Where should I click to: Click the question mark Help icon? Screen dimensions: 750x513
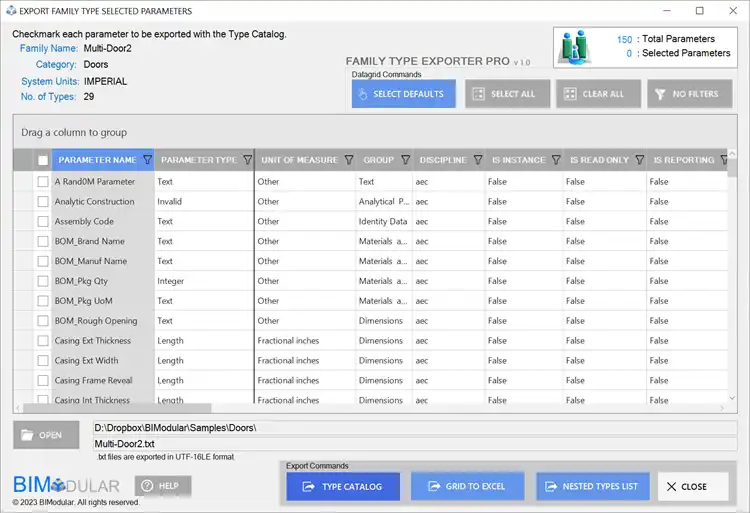point(147,486)
